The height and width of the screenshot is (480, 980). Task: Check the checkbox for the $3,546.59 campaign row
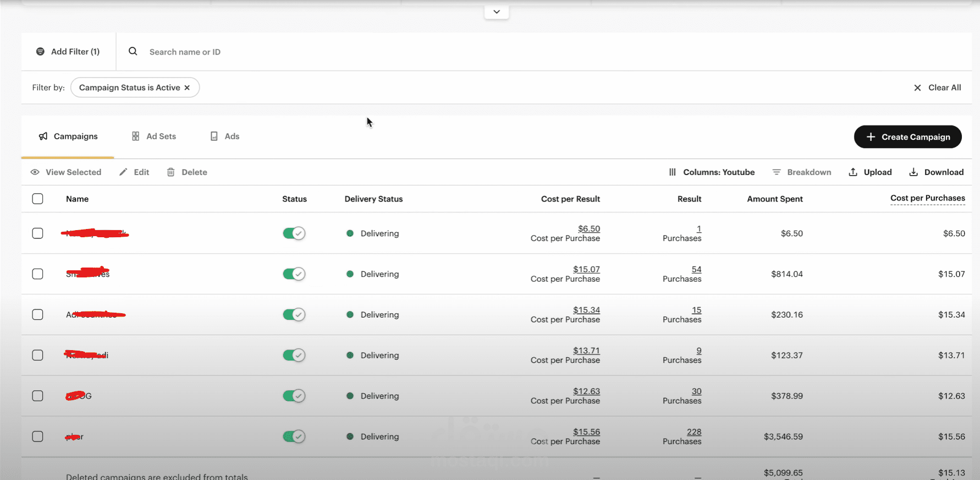37,437
